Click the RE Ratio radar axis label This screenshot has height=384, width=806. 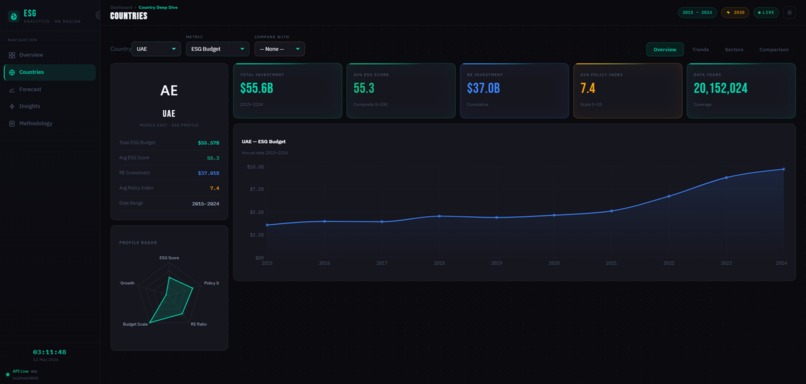[198, 324]
